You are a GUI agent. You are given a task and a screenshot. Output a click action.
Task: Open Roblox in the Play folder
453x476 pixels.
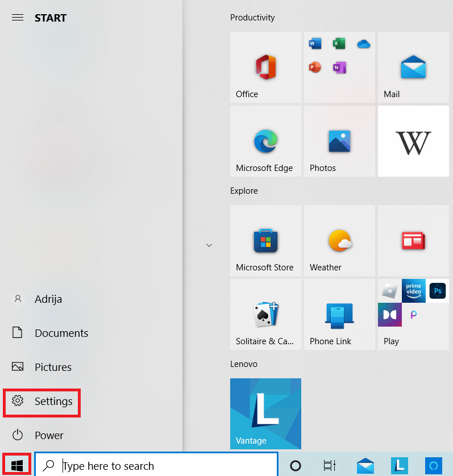click(x=390, y=291)
